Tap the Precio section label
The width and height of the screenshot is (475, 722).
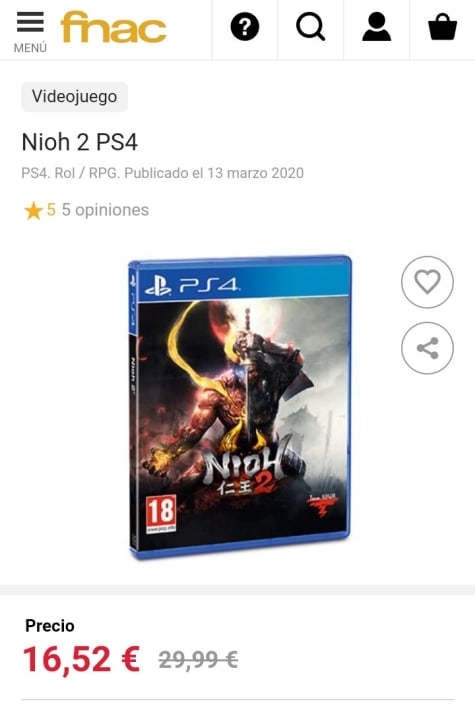[x=50, y=626]
